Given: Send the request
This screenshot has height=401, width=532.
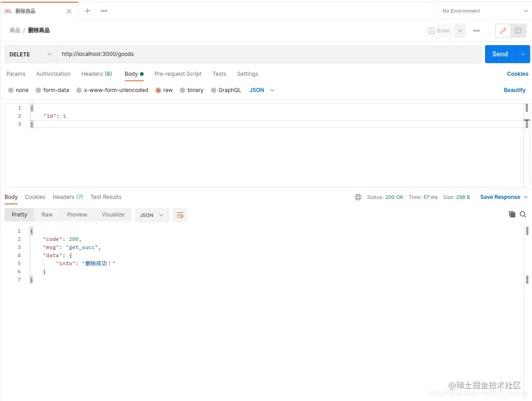Looking at the screenshot, I should click(500, 54).
